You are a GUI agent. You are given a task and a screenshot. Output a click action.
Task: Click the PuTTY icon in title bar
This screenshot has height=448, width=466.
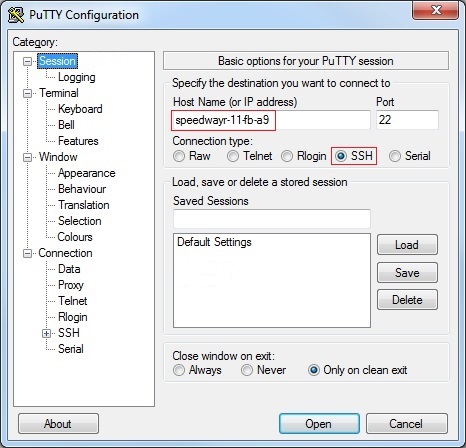[16, 15]
